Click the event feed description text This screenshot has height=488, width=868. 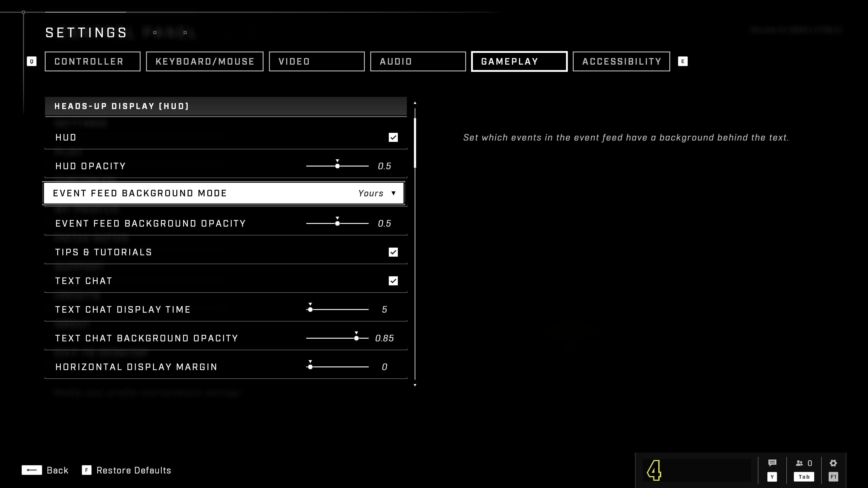tap(626, 137)
